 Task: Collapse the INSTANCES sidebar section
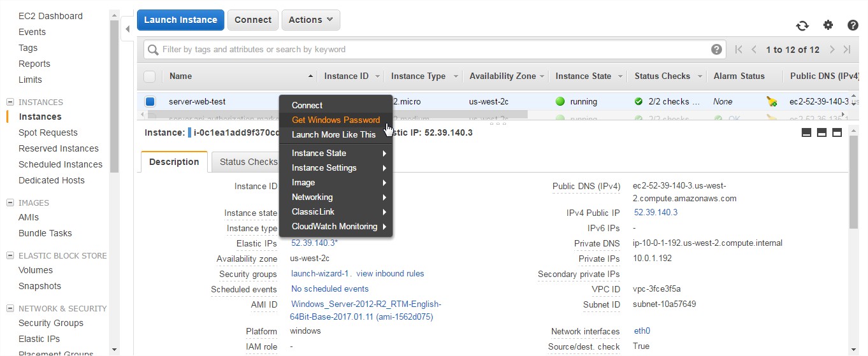(x=10, y=102)
